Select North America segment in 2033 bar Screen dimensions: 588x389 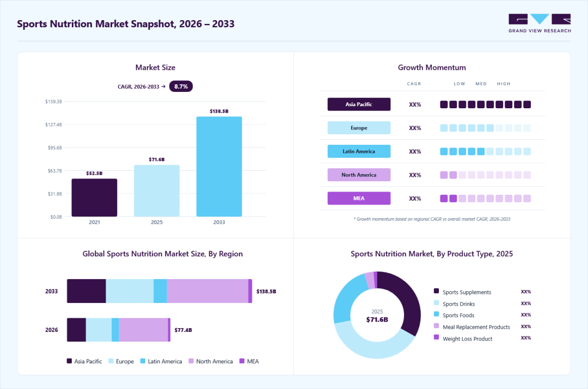[x=207, y=291]
